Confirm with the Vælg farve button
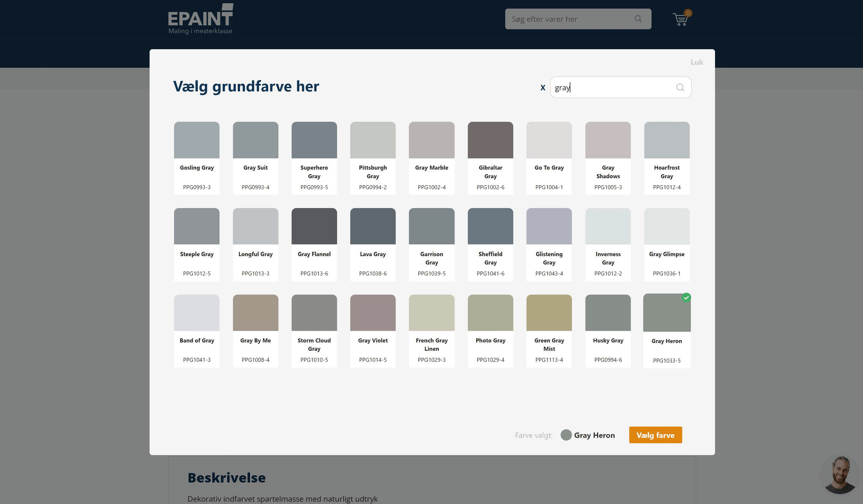The width and height of the screenshot is (863, 504). pyautogui.click(x=655, y=435)
